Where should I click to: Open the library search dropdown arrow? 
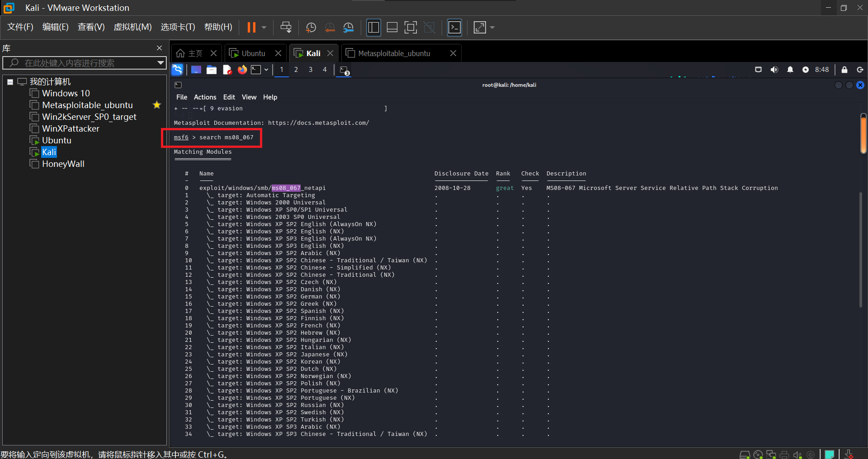pyautogui.click(x=160, y=63)
